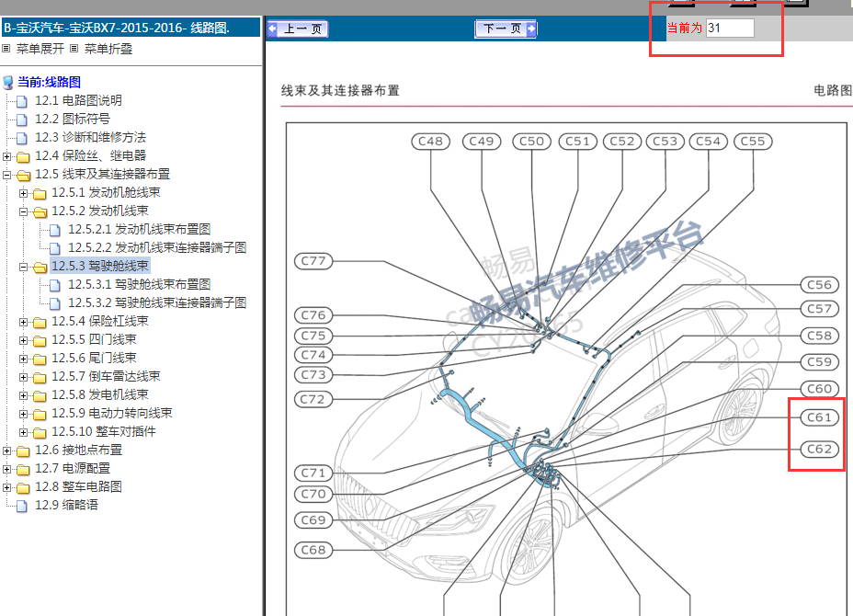Image resolution: width=853 pixels, height=616 pixels.
Task: Collapse 12.5.3 驾驶舱线束 node
Action: point(23,268)
